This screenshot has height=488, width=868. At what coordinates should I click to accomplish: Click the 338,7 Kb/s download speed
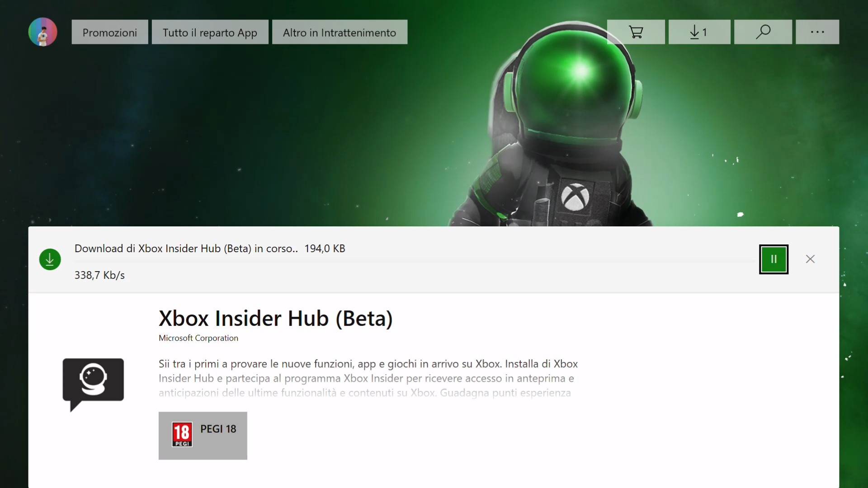99,275
